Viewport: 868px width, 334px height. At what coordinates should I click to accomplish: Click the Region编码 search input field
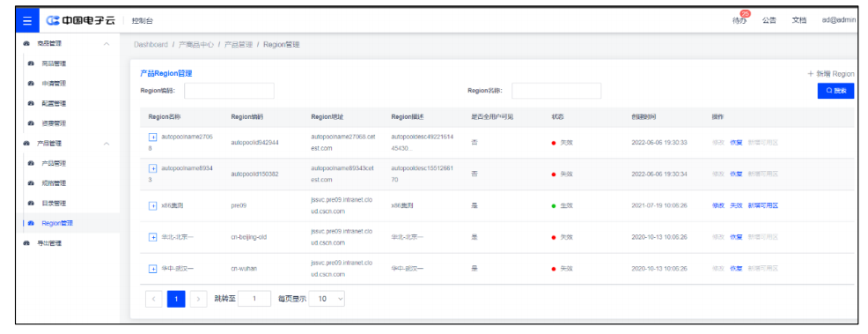pyautogui.click(x=229, y=91)
